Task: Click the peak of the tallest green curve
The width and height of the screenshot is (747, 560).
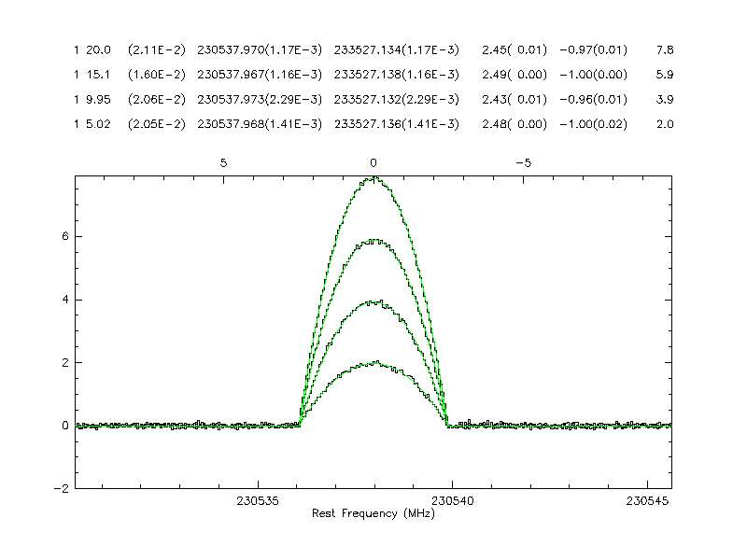Action: pos(374,177)
